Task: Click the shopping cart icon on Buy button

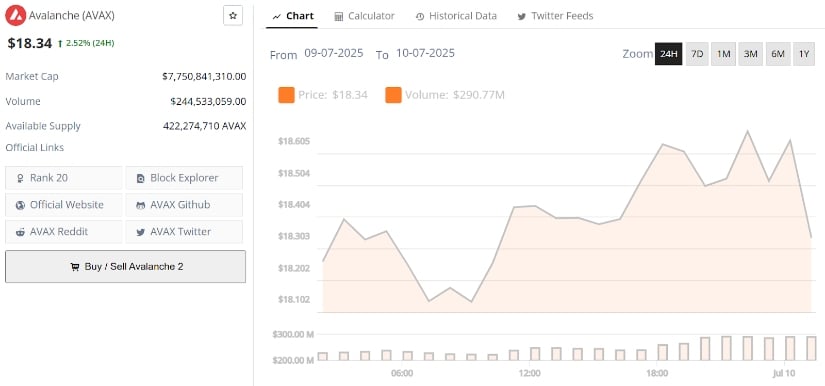Action: (x=75, y=267)
